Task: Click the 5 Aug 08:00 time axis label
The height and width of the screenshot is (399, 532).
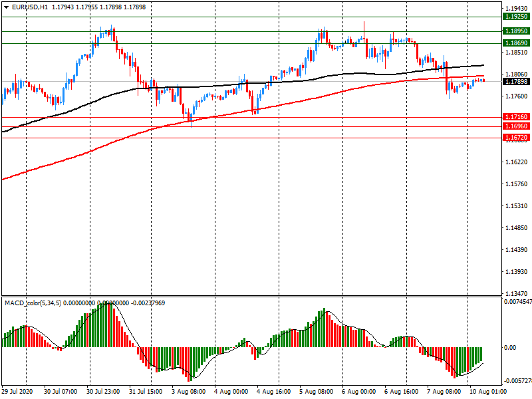Action: pos(317,392)
